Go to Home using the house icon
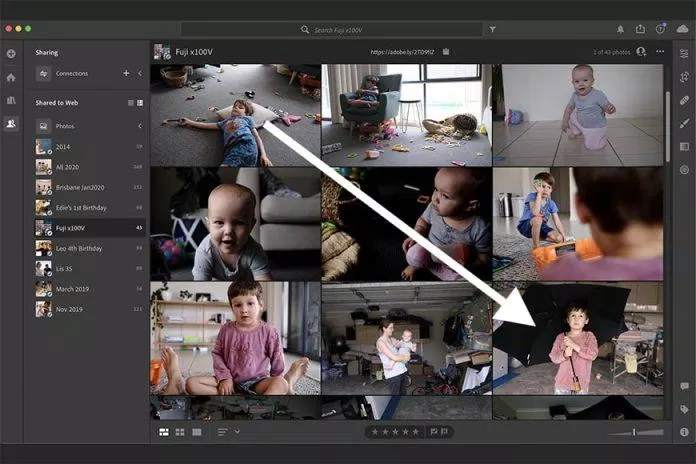Viewport: 696px width, 464px height. coord(11,78)
